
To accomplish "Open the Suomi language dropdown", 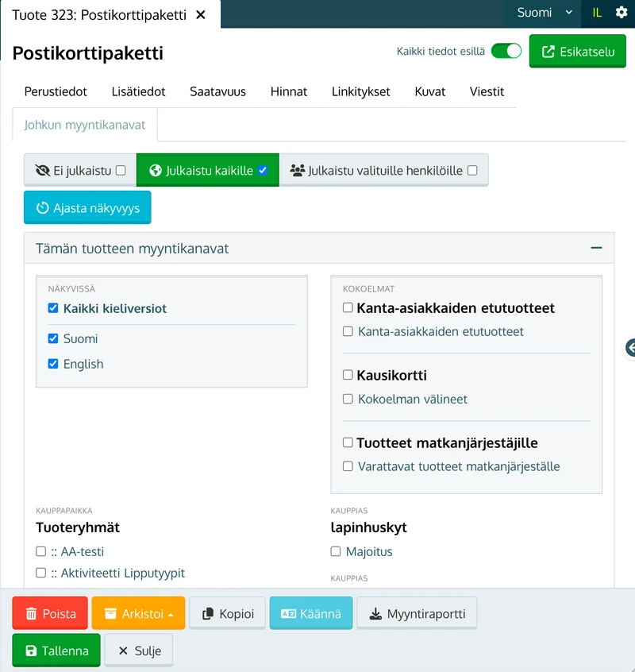I will click(x=545, y=13).
